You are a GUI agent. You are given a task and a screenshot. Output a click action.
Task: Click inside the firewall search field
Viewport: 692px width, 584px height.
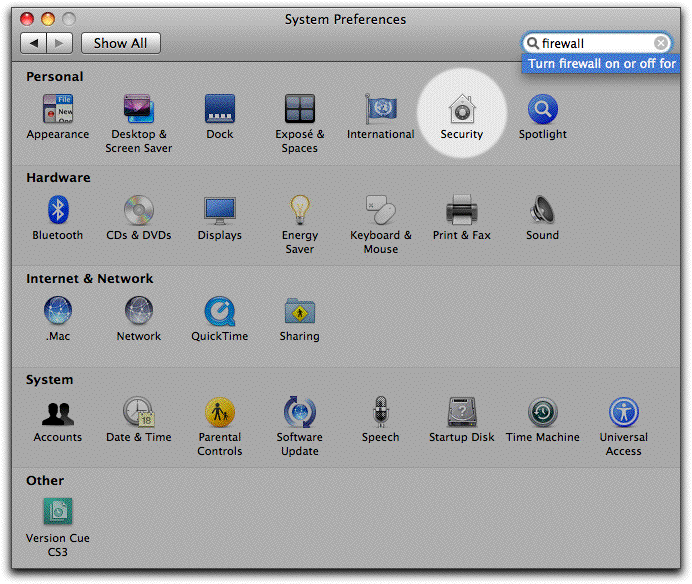pyautogui.click(x=596, y=43)
